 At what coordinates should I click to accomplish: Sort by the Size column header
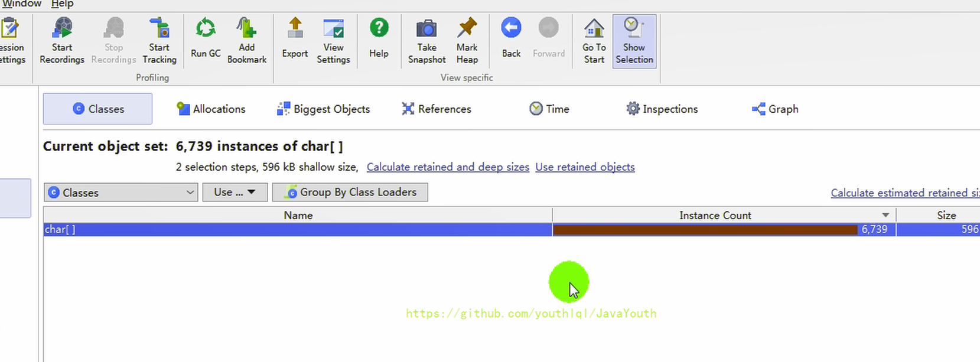[938, 216]
